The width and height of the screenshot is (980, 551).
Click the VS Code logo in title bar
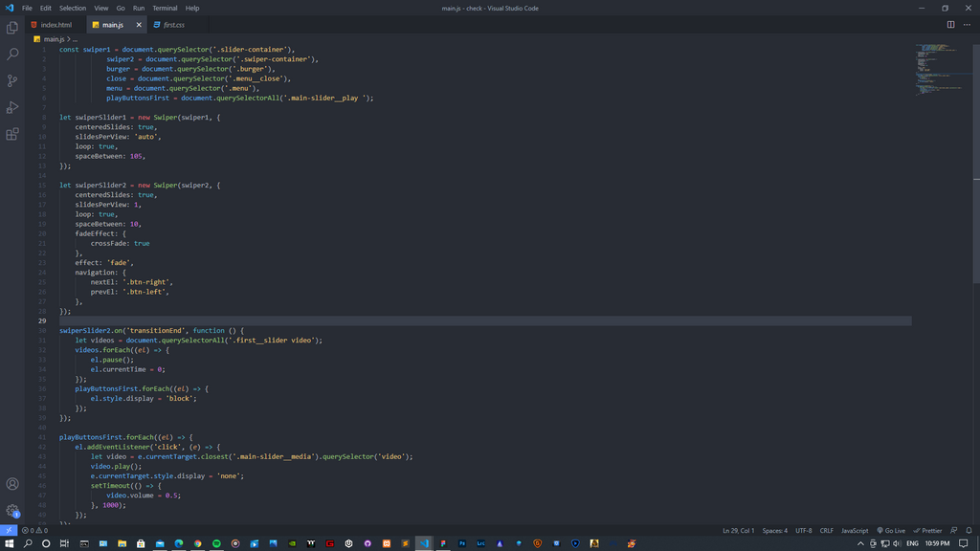pyautogui.click(x=9, y=8)
